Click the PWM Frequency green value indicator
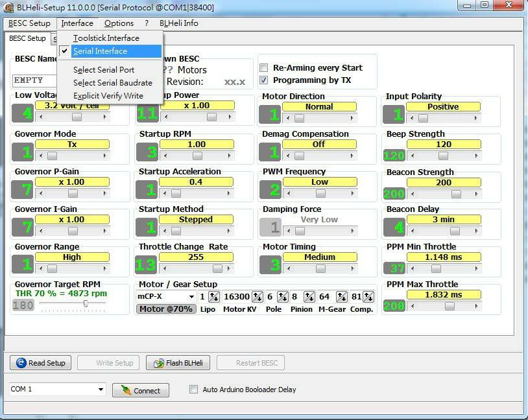 [270, 189]
